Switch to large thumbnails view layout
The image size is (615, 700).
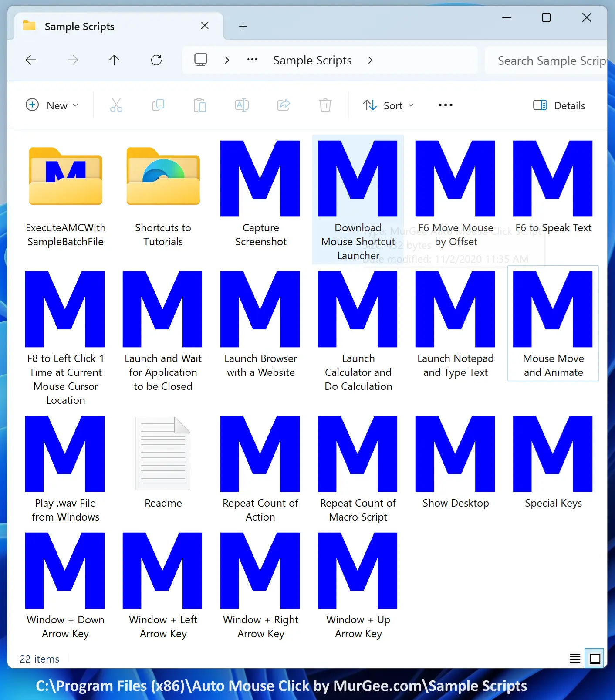click(x=595, y=658)
